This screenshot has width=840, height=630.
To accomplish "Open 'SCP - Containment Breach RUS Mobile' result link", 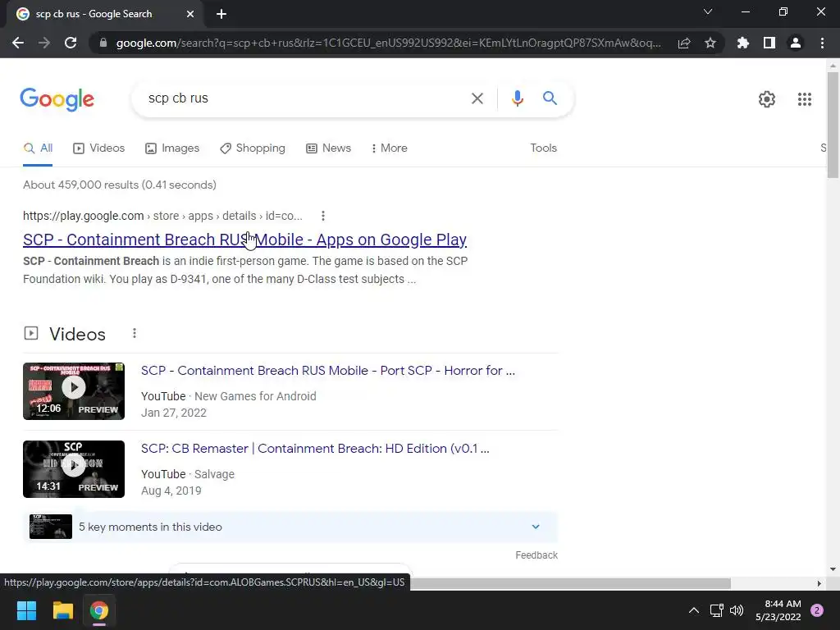I will pos(244,240).
